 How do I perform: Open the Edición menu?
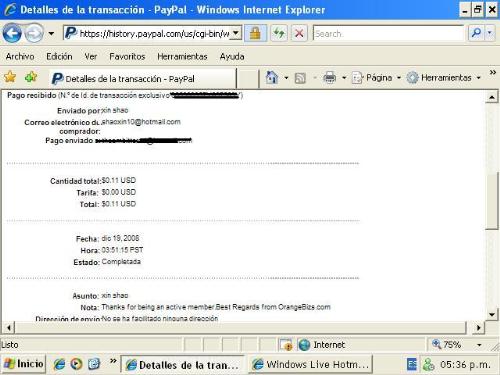click(x=59, y=56)
